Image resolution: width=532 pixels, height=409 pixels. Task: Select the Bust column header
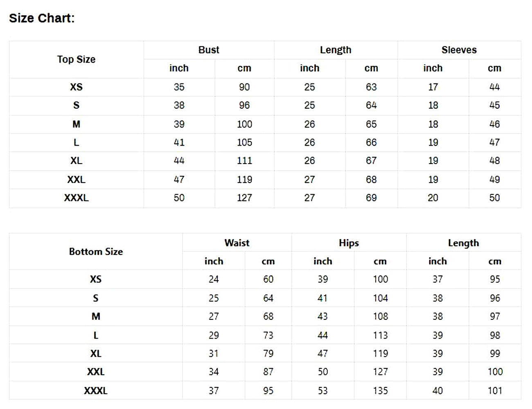tap(209, 50)
